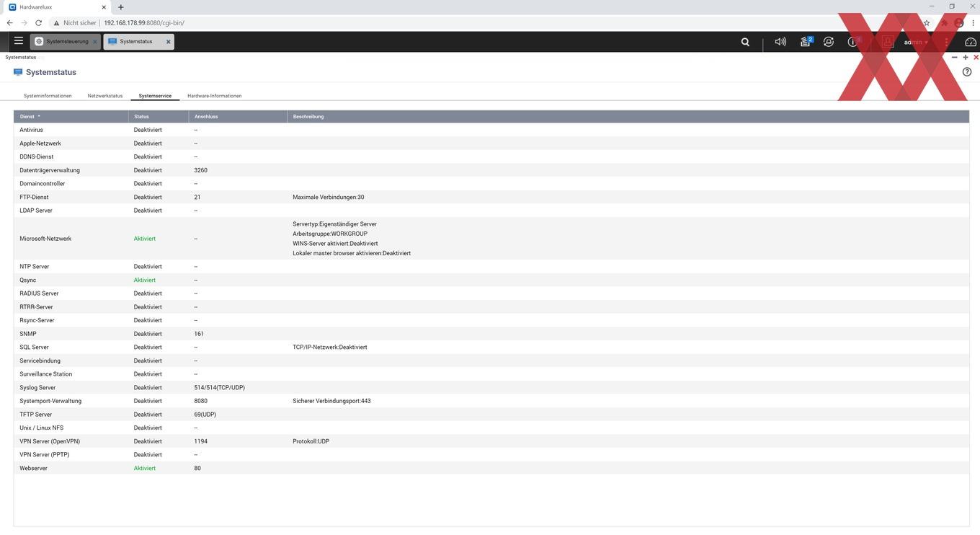Open the volume control speaker icon
This screenshot has width=980, height=535.
780,42
